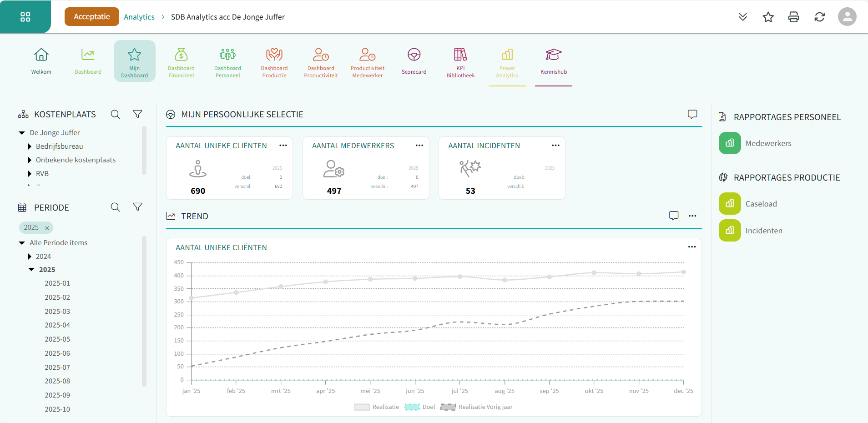Click the Analytics breadcrumb link
The image size is (868, 423).
click(x=139, y=17)
